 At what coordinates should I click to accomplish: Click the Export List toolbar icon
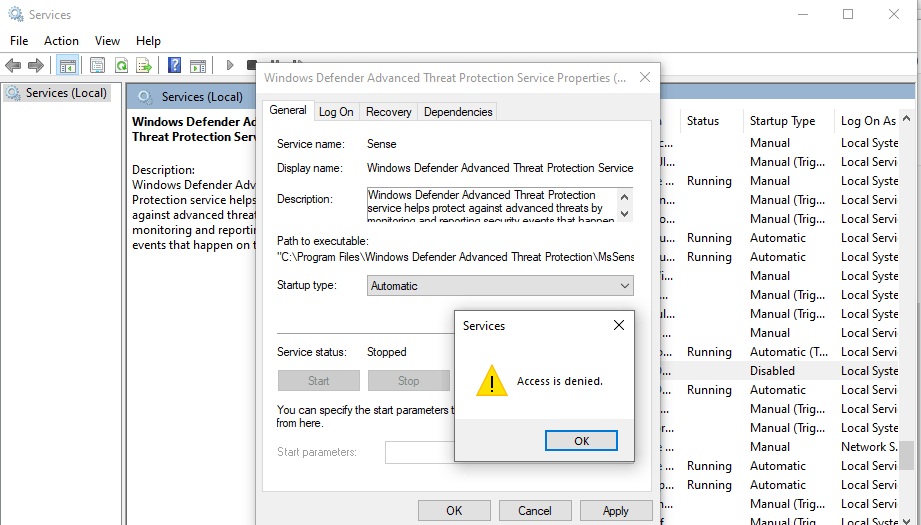[144, 65]
